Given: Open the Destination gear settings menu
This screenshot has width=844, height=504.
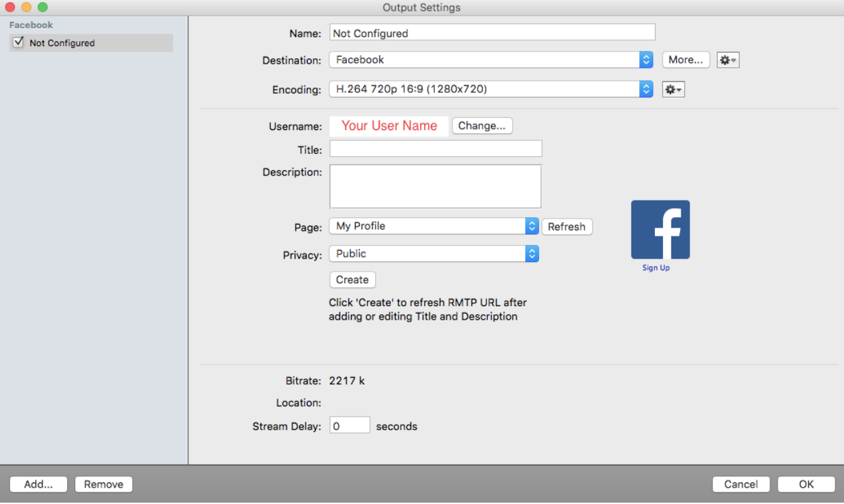Looking at the screenshot, I should click(x=728, y=60).
